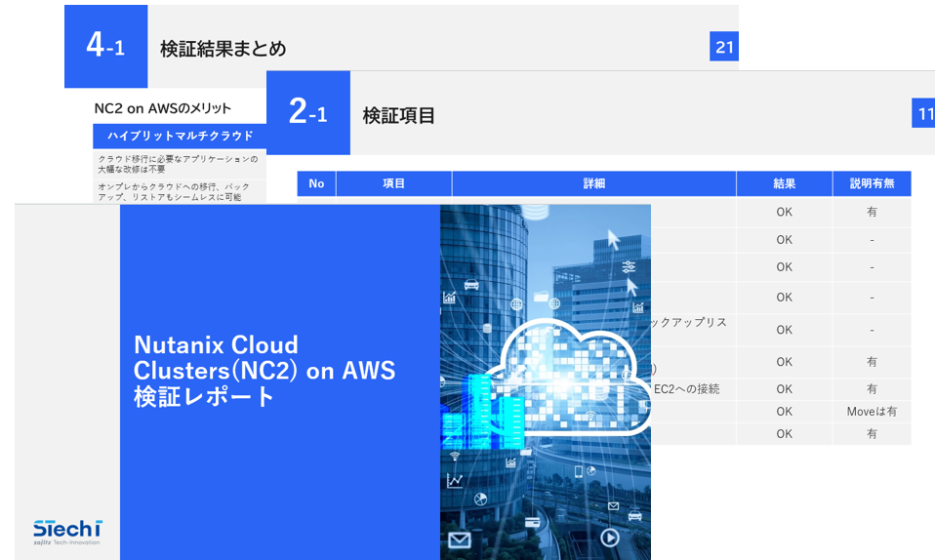Click the page number 21 badge

click(723, 46)
